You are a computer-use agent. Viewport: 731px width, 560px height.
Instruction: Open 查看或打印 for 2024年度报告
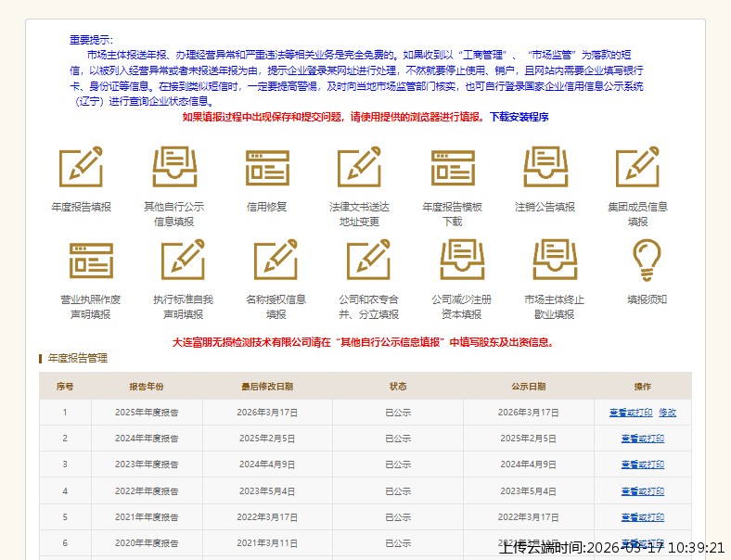pyautogui.click(x=642, y=439)
